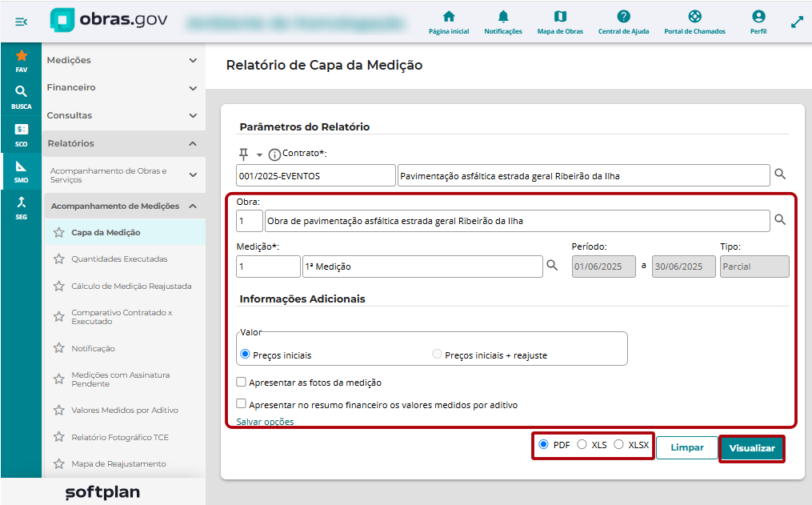Toggle fullscreen expand arrows icon
Screen dimensions: 812x505
click(797, 22)
